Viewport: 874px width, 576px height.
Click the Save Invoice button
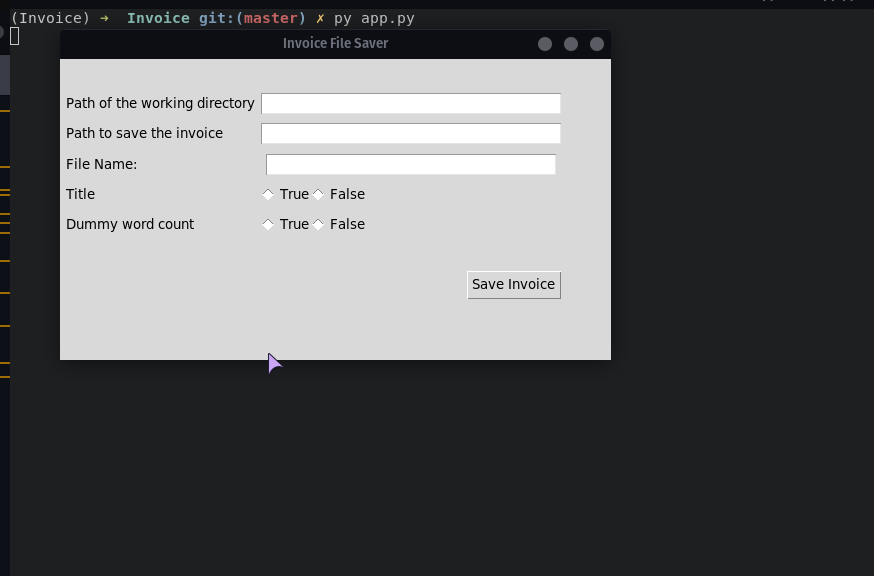pyautogui.click(x=514, y=285)
